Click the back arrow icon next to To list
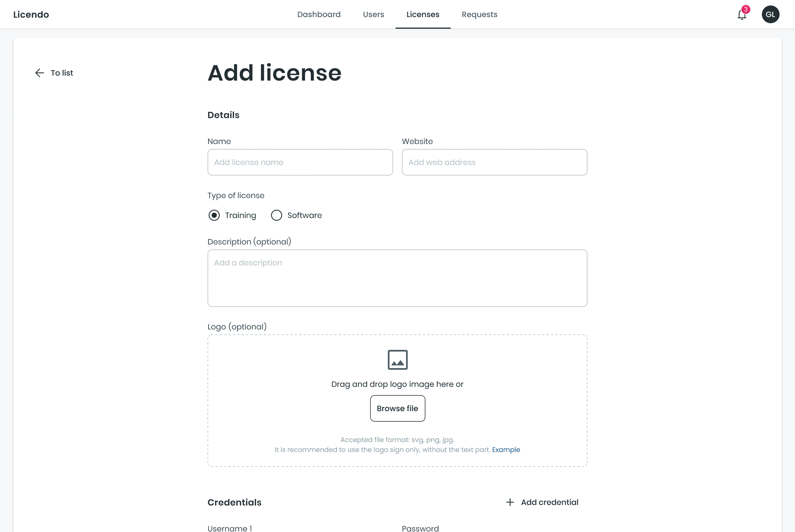The height and width of the screenshot is (532, 795). click(x=40, y=73)
